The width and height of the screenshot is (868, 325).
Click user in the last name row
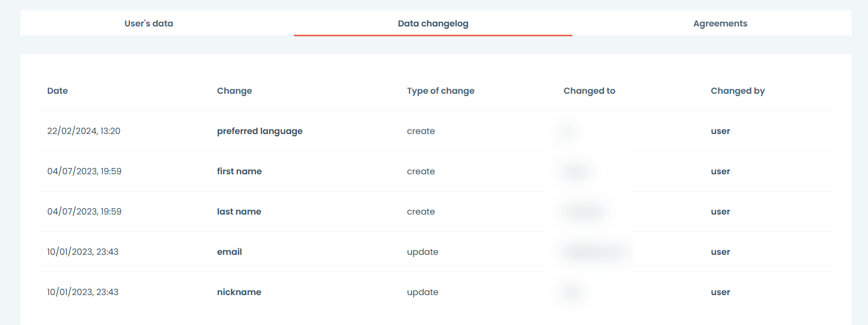(x=720, y=212)
